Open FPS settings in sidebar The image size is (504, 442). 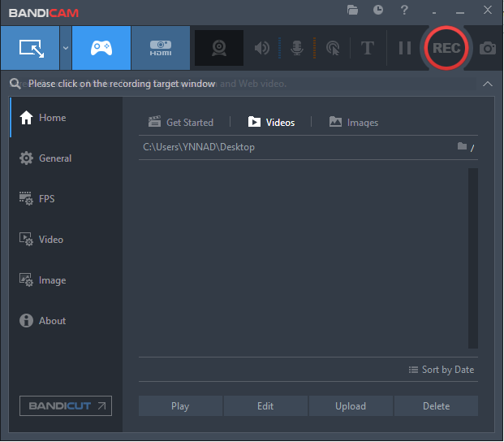pos(66,199)
